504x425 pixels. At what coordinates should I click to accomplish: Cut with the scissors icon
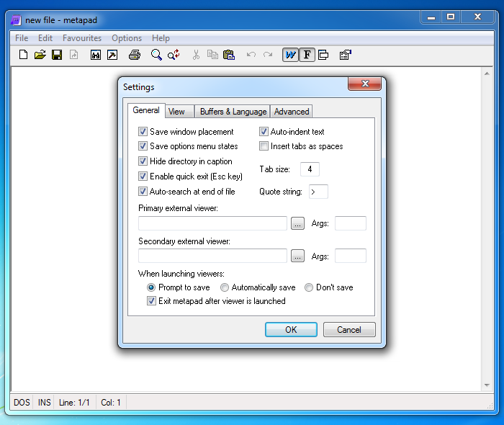coord(196,55)
